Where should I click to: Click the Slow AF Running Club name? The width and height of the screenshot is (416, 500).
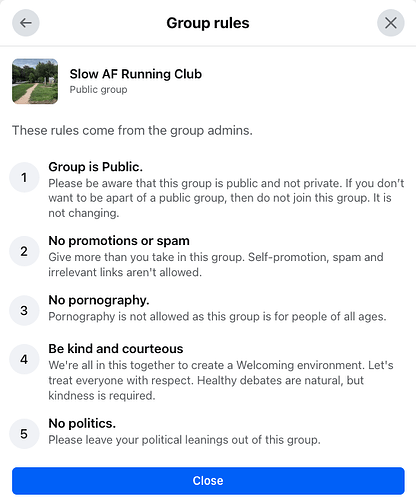[136, 74]
